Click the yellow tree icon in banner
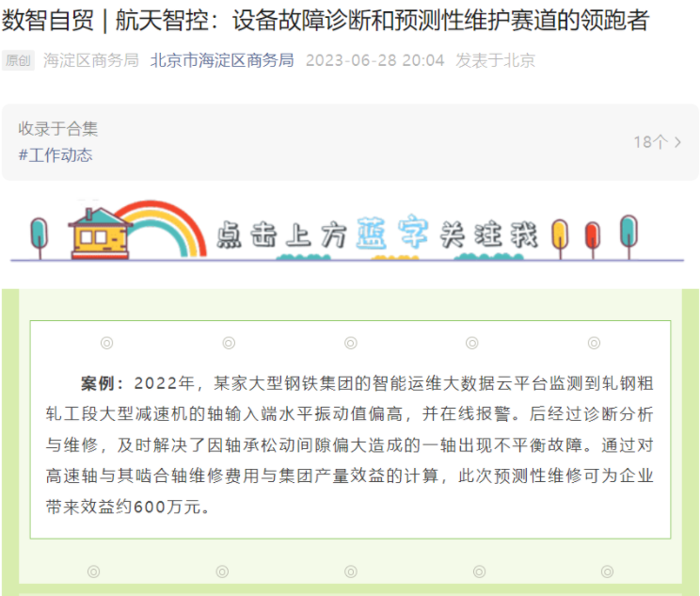This screenshot has height=596, width=700. [x=560, y=238]
